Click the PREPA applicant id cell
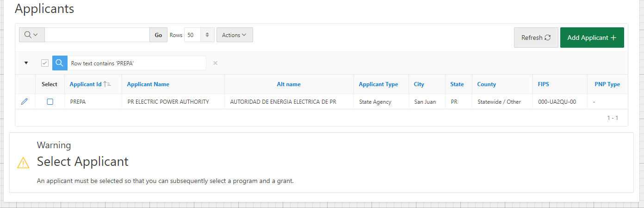 point(78,102)
